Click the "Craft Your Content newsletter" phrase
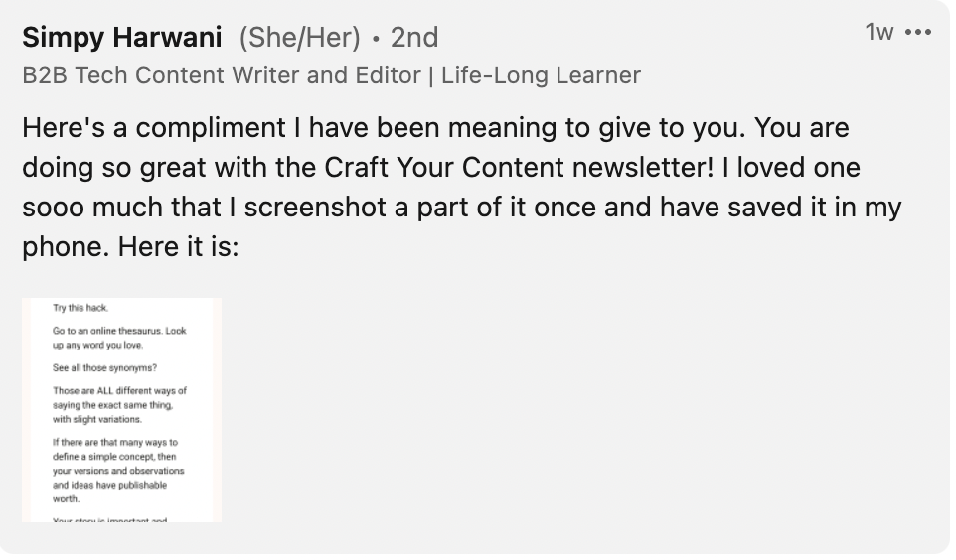The height and width of the screenshot is (560, 956). coord(497,167)
